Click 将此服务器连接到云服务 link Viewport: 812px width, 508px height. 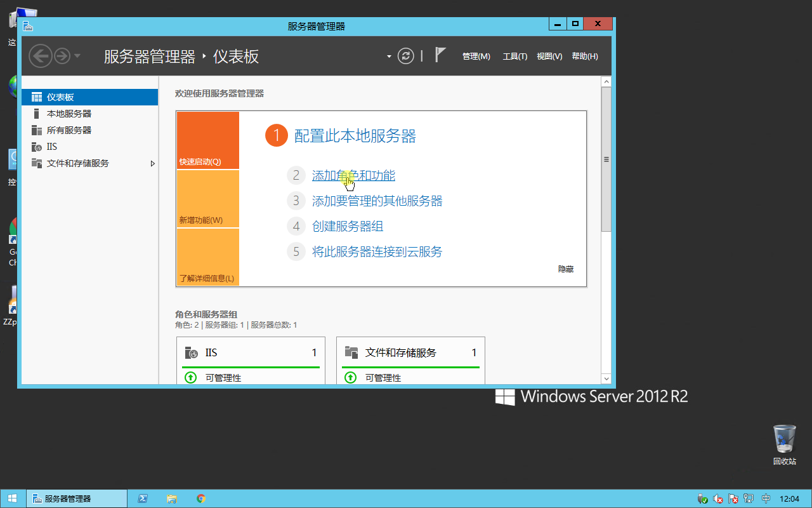tap(377, 252)
